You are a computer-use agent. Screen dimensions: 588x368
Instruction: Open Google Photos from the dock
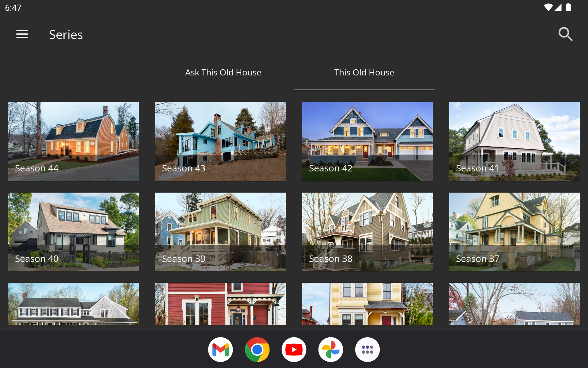pos(331,350)
